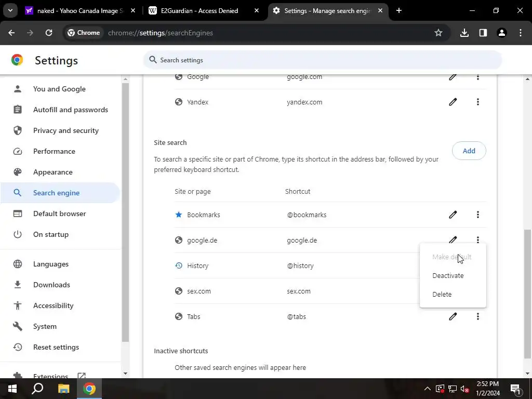This screenshot has width=532, height=399.
Task: Select the sex.com site search row
Action: point(297,291)
